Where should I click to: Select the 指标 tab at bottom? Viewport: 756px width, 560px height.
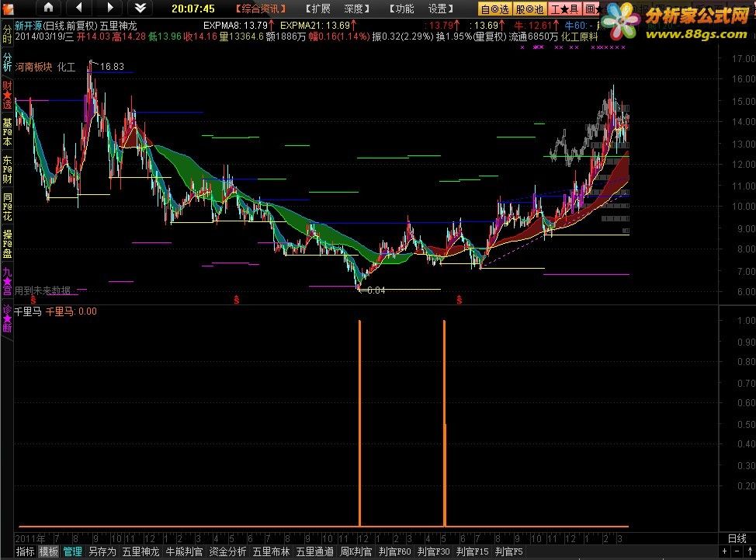tap(26, 551)
